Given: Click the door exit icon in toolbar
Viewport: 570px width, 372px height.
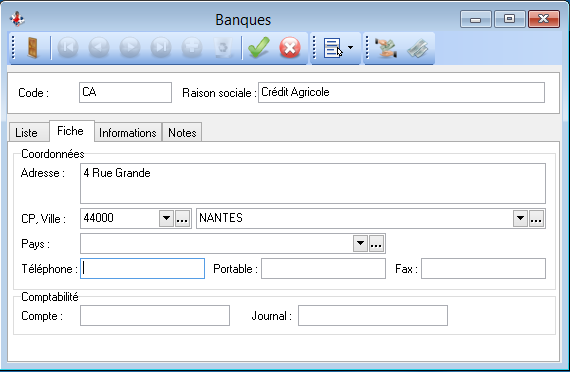Looking at the screenshot, I should (x=33, y=48).
